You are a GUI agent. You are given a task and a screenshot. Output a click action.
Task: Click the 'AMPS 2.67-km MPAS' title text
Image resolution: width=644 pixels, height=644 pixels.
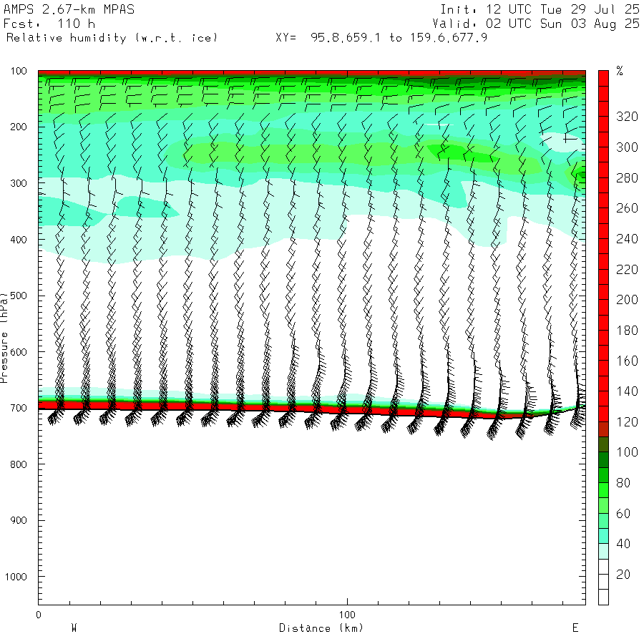[x=69, y=9]
